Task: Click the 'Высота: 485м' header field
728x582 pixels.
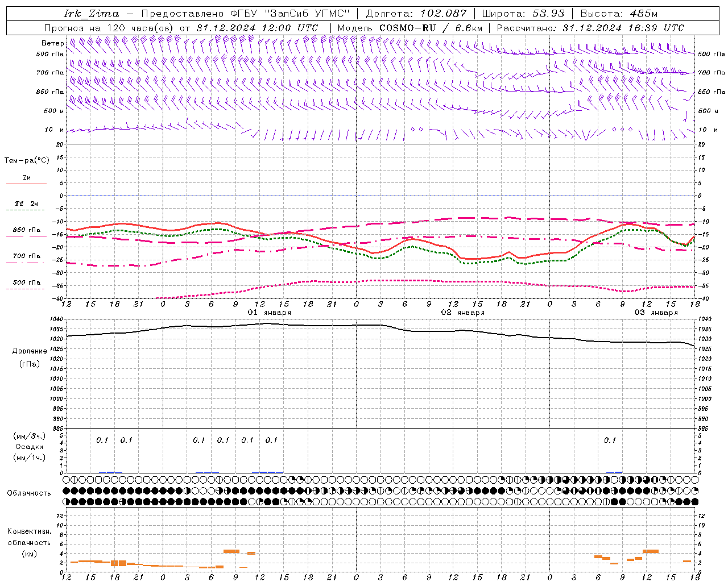Action: (619, 13)
